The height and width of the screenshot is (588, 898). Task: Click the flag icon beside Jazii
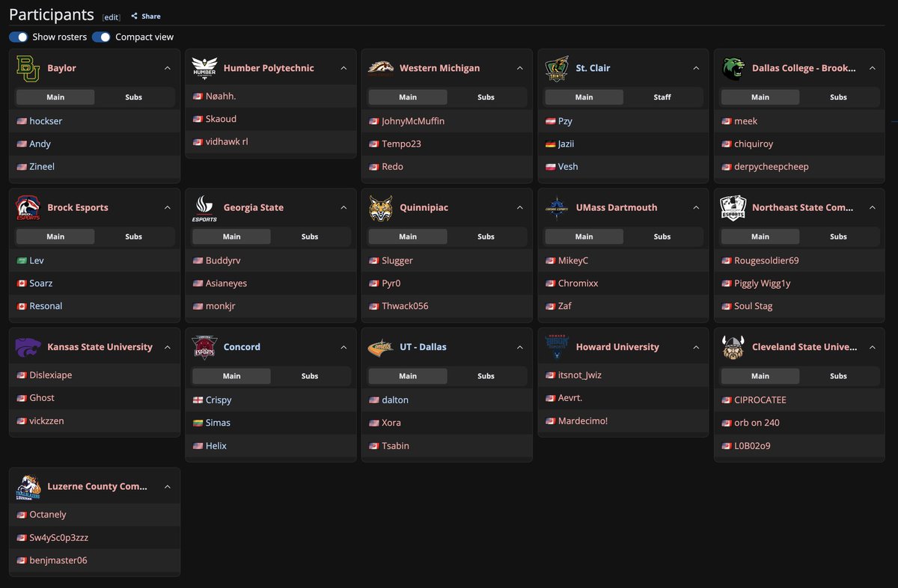pyautogui.click(x=550, y=144)
